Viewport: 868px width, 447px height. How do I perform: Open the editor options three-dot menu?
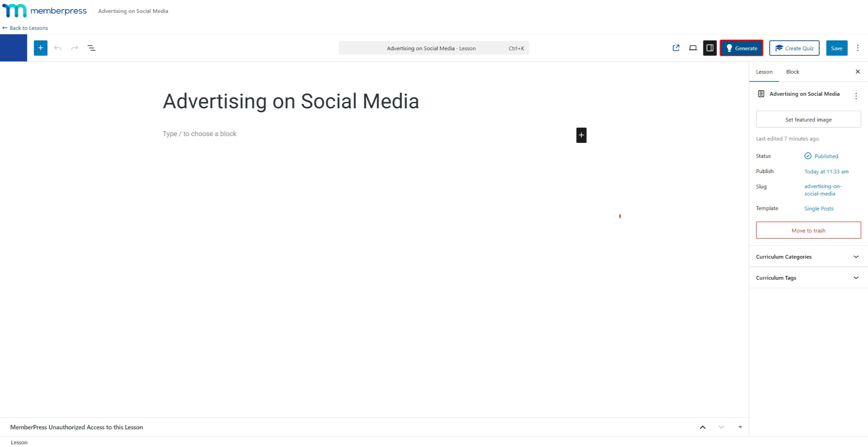coord(858,48)
